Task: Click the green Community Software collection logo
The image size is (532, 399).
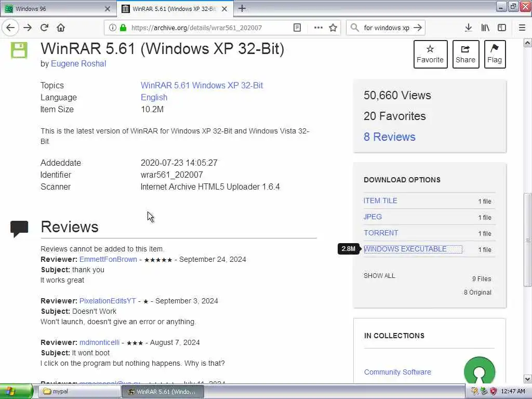Action: [480, 370]
